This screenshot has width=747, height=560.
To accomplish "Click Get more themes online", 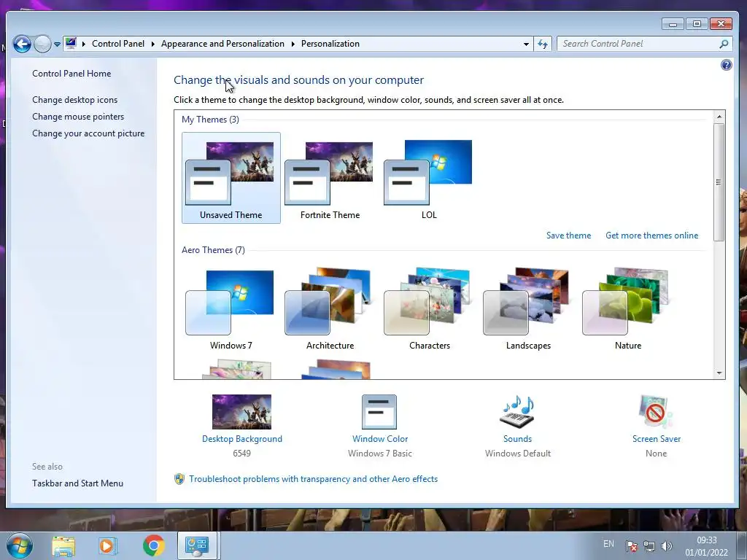I will pos(651,236).
